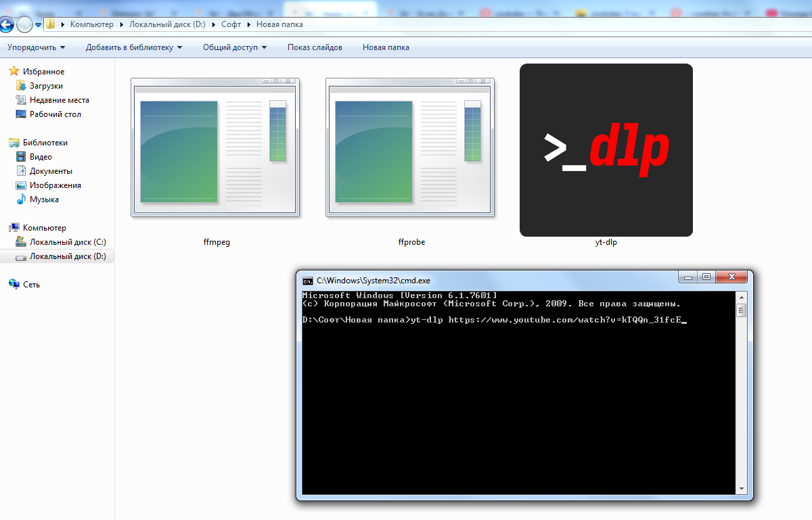
Task: Go back with the Explorer back arrow
Action: point(6,25)
